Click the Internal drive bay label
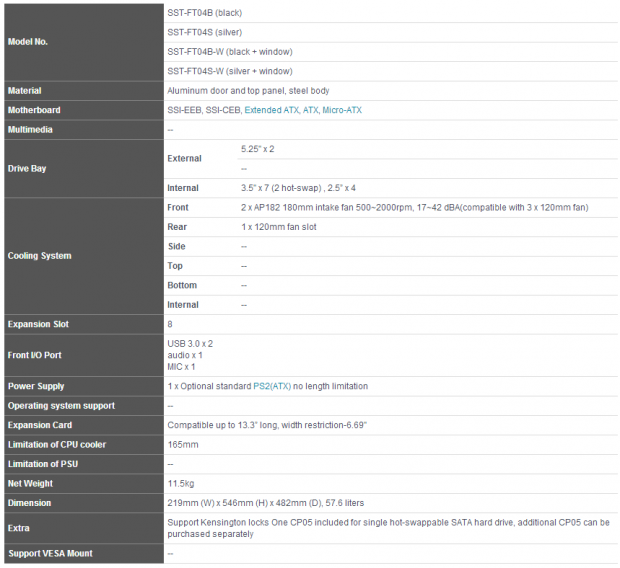 coord(183,188)
